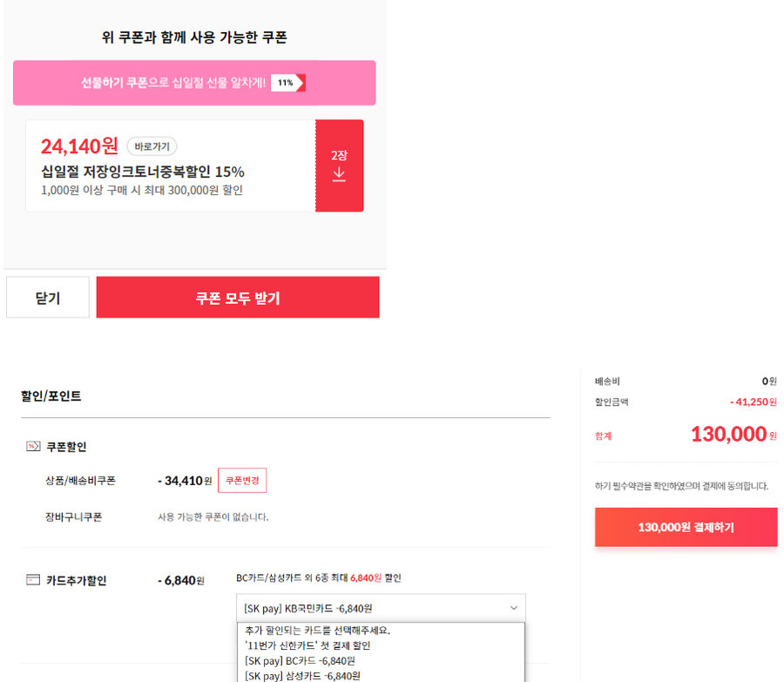The width and height of the screenshot is (784, 682).
Task: Open the 바로가기 shortcut pill
Action: pyautogui.click(x=152, y=146)
